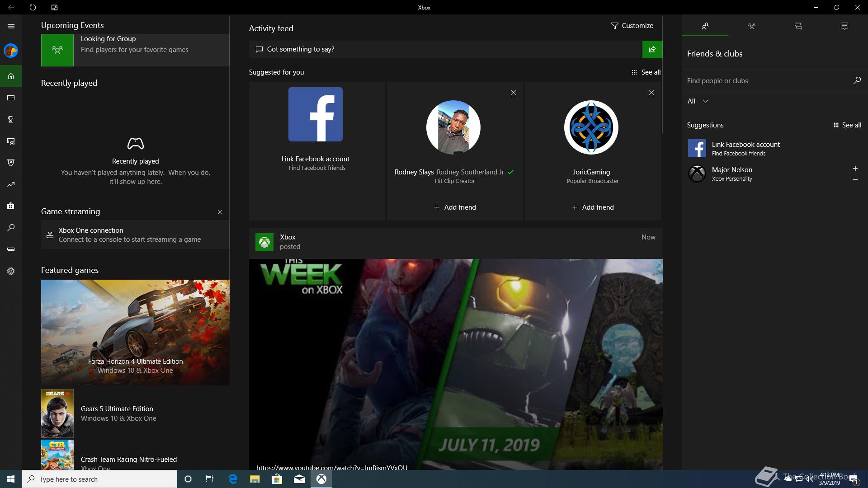The height and width of the screenshot is (488, 868).
Task: Open Task View in the taskbar
Action: [x=210, y=479]
